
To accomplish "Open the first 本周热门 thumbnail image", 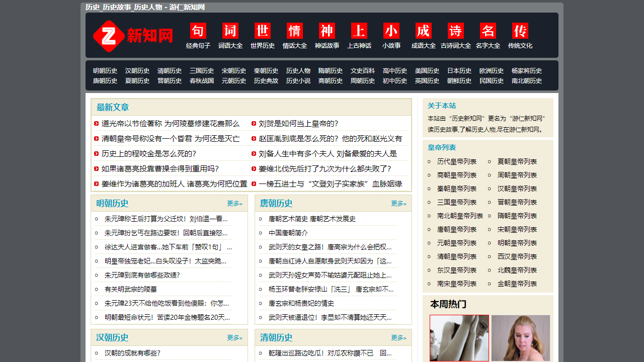I will [x=459, y=338].
